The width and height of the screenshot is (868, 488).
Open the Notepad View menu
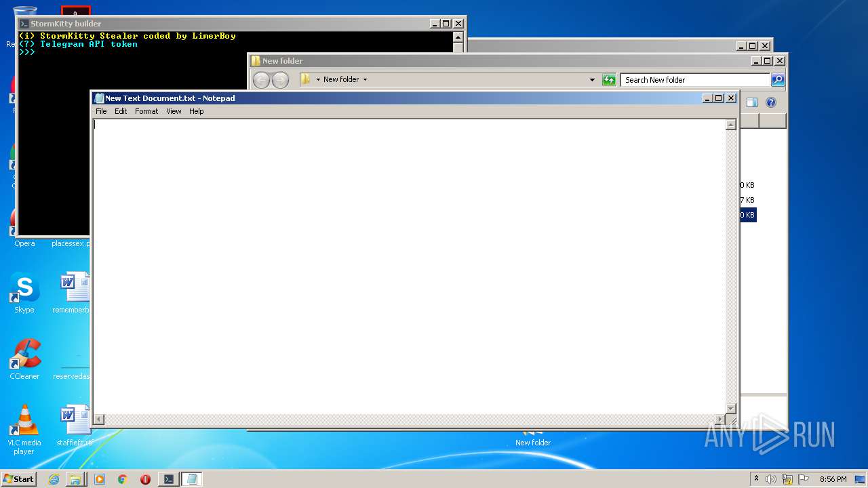tap(174, 111)
